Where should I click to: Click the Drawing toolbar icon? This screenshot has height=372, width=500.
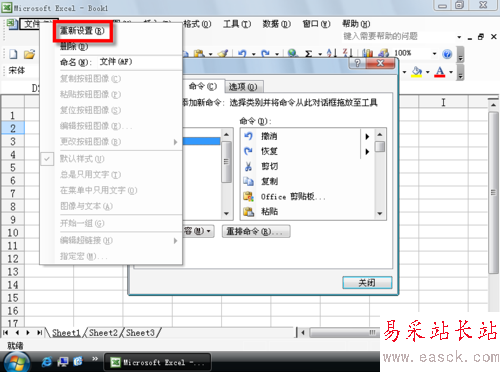pos(383,53)
